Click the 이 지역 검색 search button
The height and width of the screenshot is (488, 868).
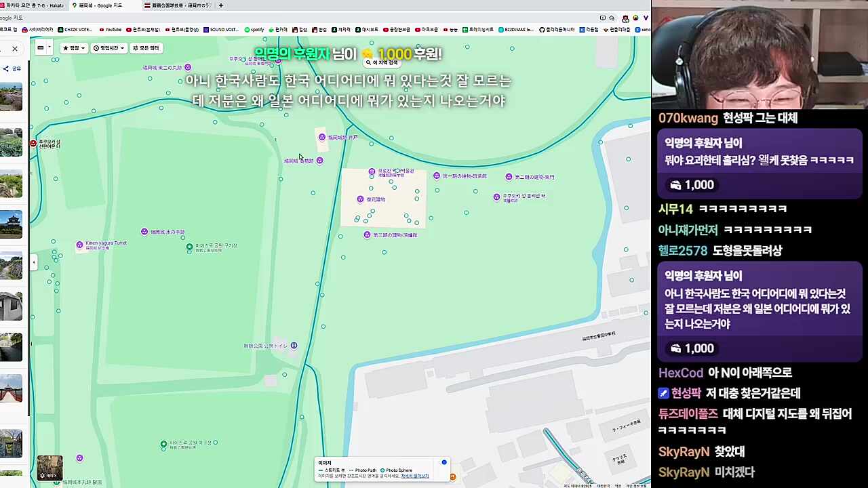tap(382, 62)
